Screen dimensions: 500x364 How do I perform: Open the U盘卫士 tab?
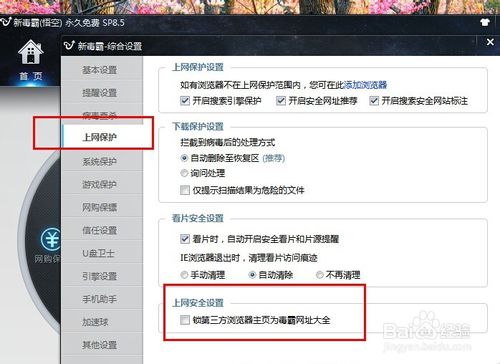pos(102,253)
